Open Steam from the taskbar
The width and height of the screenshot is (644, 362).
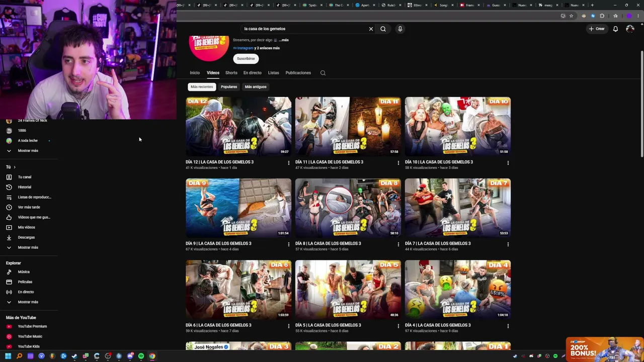74,356
